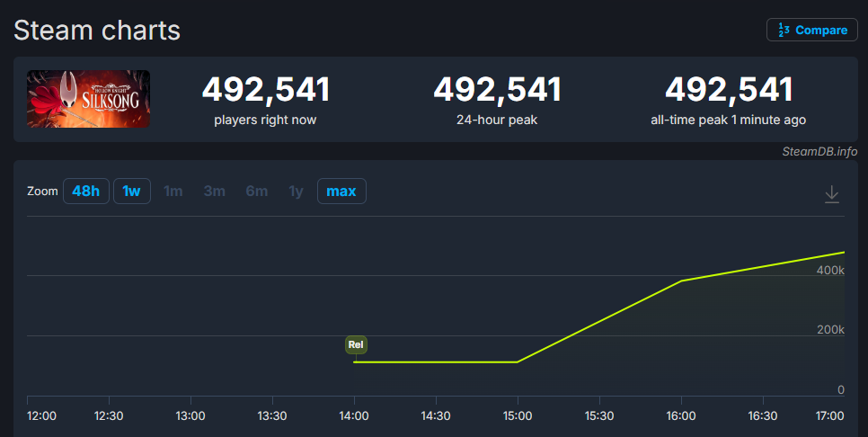Click the 13:00 x-axis label
The image size is (868, 437).
[x=190, y=416]
